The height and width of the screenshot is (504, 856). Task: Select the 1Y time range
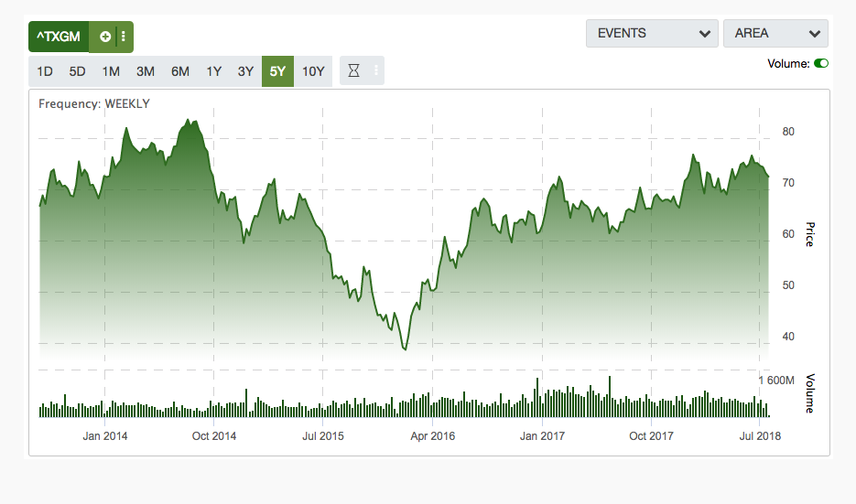[x=213, y=71]
